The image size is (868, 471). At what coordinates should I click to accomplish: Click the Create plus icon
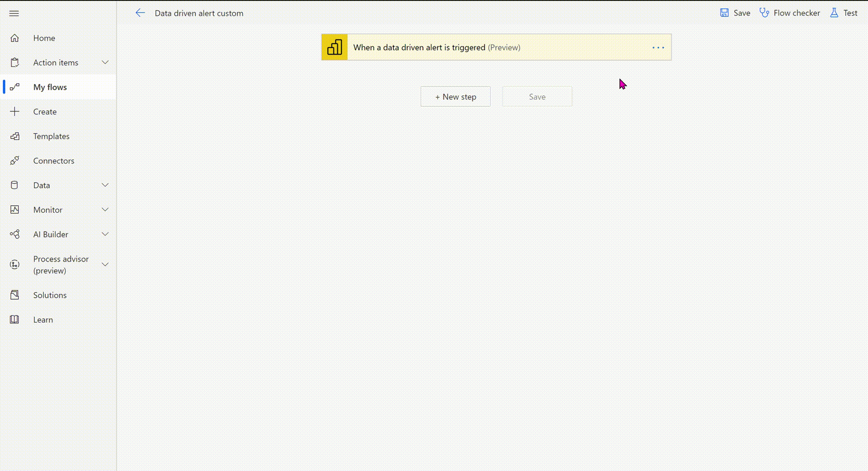[14, 111]
